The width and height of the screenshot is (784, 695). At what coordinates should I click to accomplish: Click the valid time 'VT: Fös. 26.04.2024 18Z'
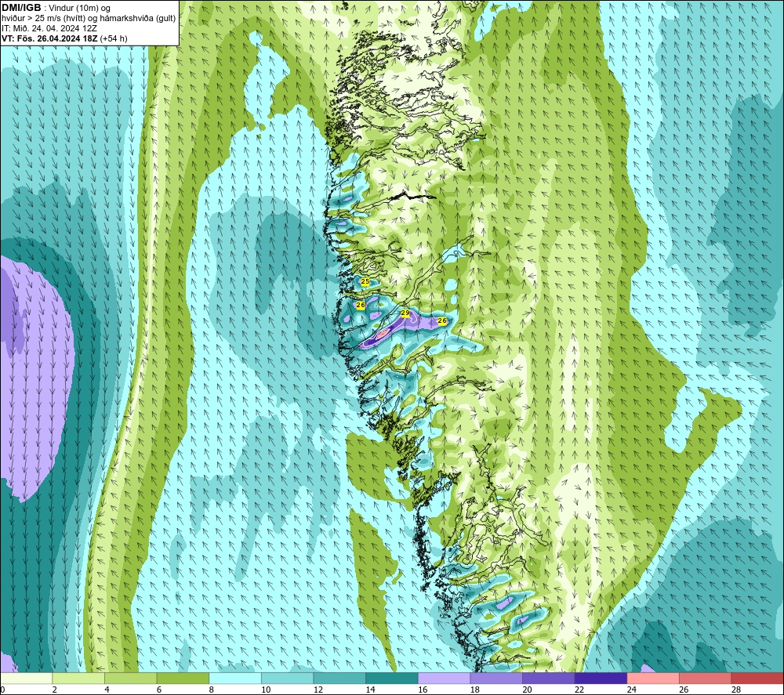(50, 38)
